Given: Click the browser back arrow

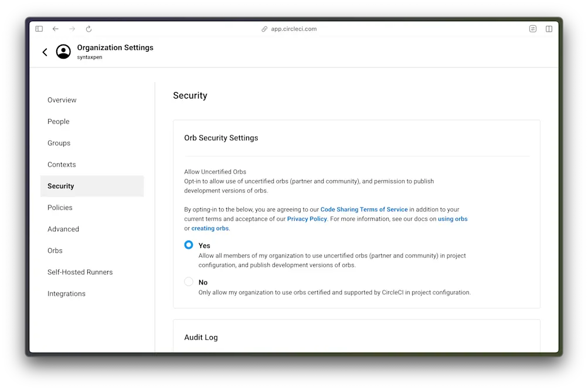Looking at the screenshot, I should tap(55, 29).
